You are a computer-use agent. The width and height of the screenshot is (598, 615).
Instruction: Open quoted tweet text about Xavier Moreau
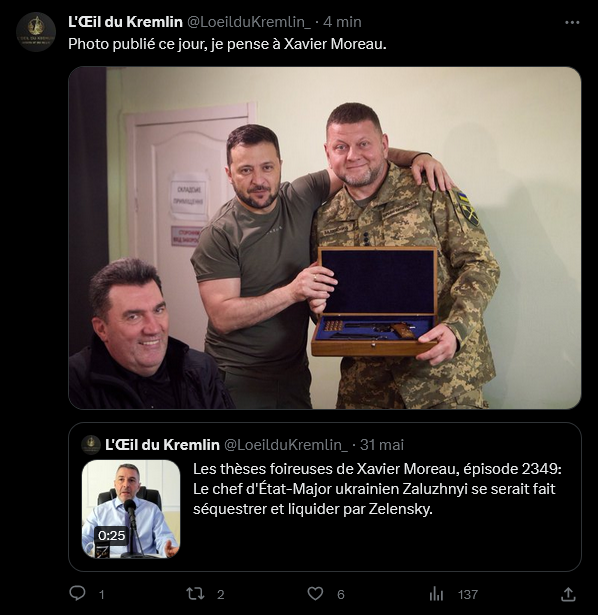coord(377,489)
